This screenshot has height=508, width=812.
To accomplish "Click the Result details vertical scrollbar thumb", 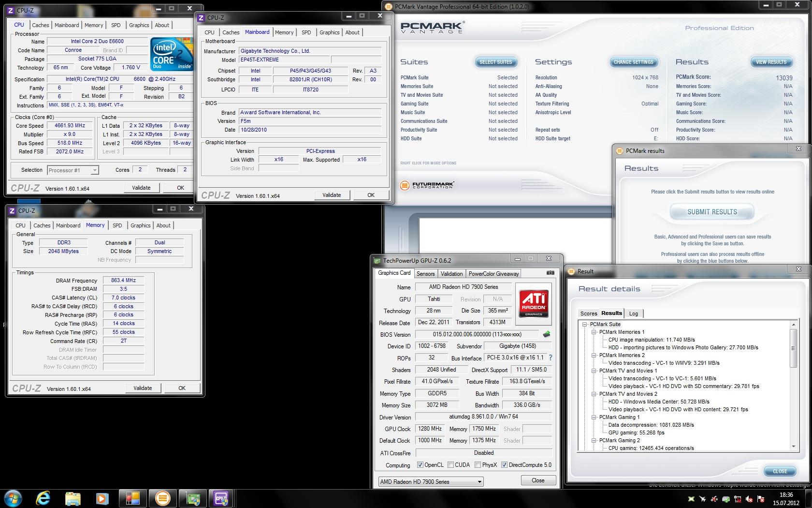I will (x=793, y=348).
